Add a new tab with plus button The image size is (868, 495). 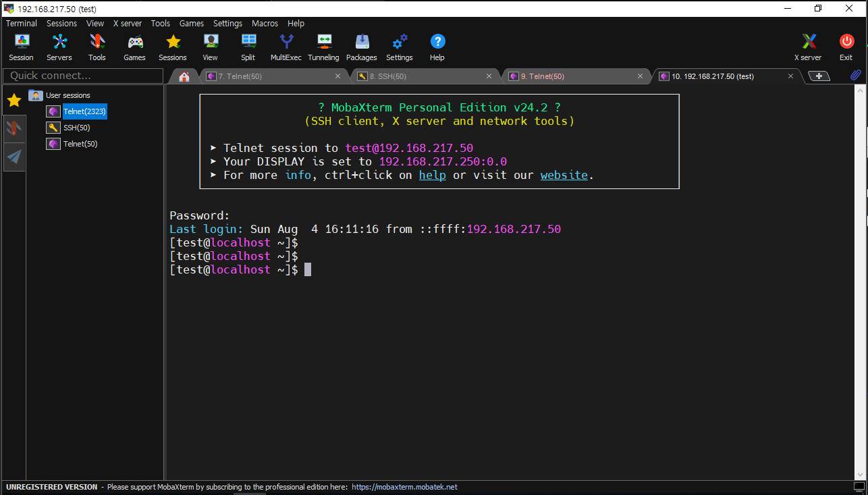coord(819,76)
